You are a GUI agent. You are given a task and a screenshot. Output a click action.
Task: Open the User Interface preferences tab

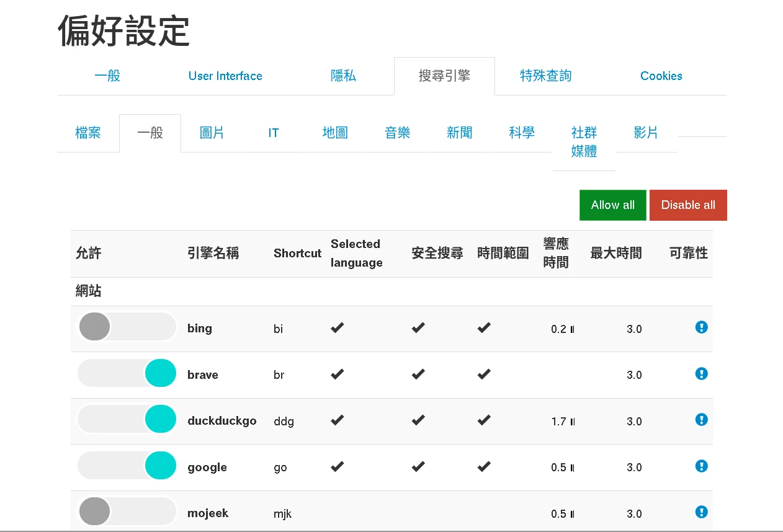pos(225,76)
